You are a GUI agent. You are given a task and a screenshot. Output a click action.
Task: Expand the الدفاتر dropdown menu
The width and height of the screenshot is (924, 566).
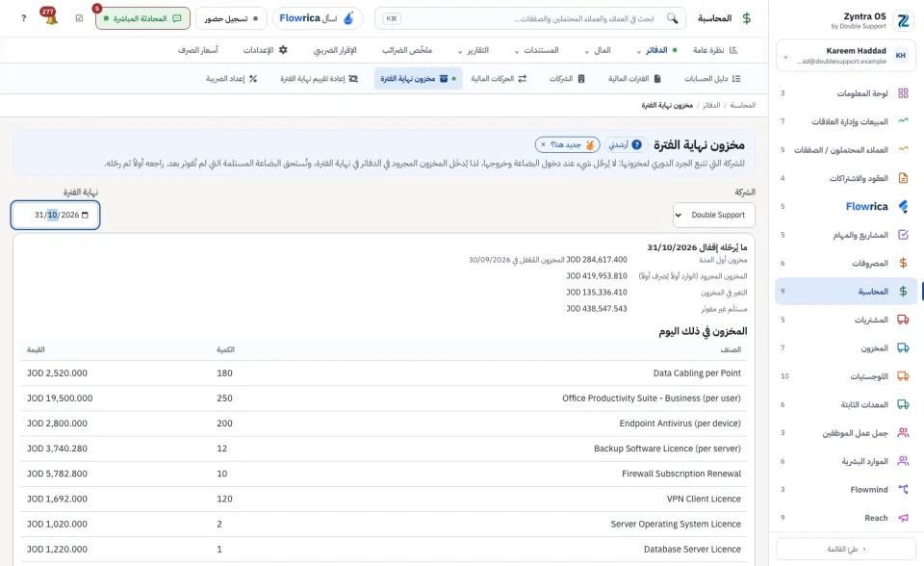pos(657,50)
